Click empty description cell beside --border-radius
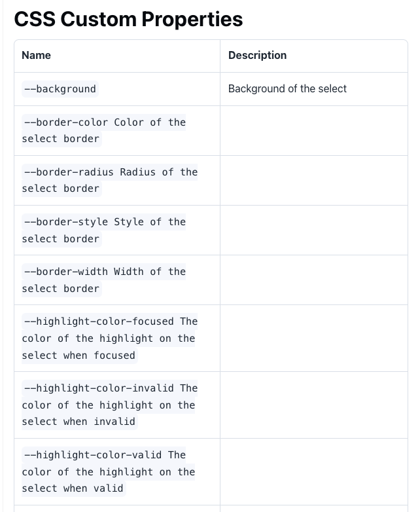The height and width of the screenshot is (512, 420). [314, 181]
